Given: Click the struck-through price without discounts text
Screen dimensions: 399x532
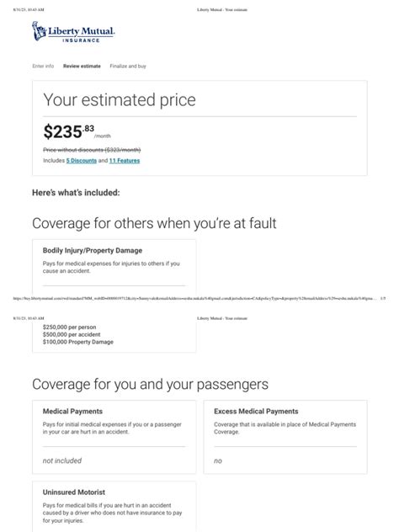Looking at the screenshot, I should pyautogui.click(x=92, y=150).
